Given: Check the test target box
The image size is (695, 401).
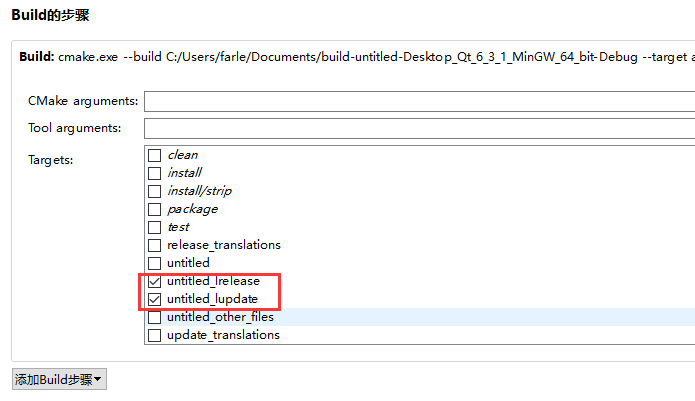Looking at the screenshot, I should click(154, 227).
